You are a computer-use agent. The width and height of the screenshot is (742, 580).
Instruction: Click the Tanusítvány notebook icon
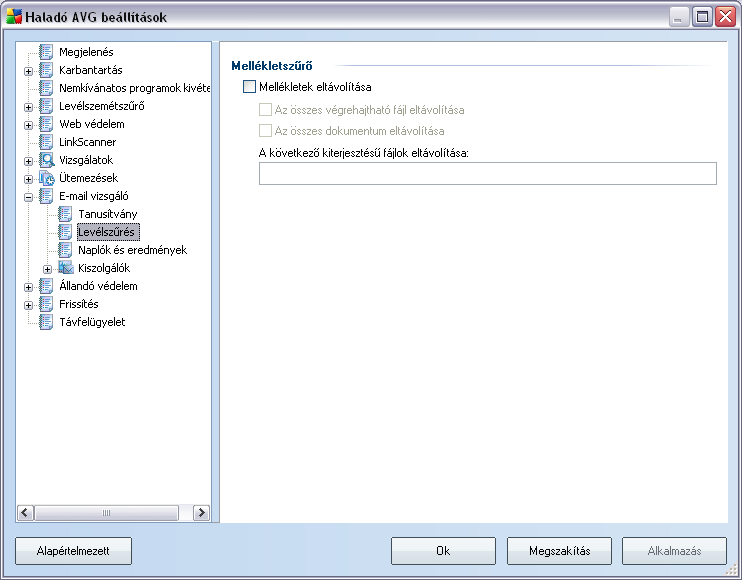pos(65,214)
